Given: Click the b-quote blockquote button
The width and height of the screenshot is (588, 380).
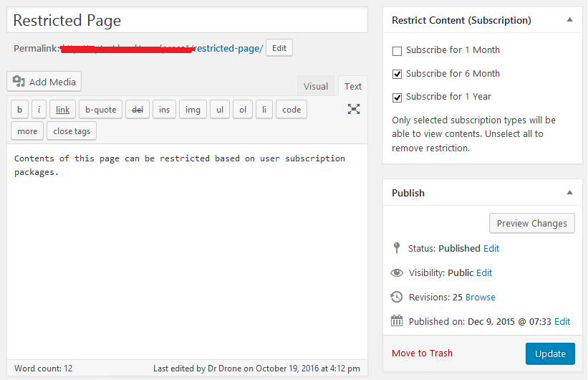Looking at the screenshot, I should pos(100,110).
